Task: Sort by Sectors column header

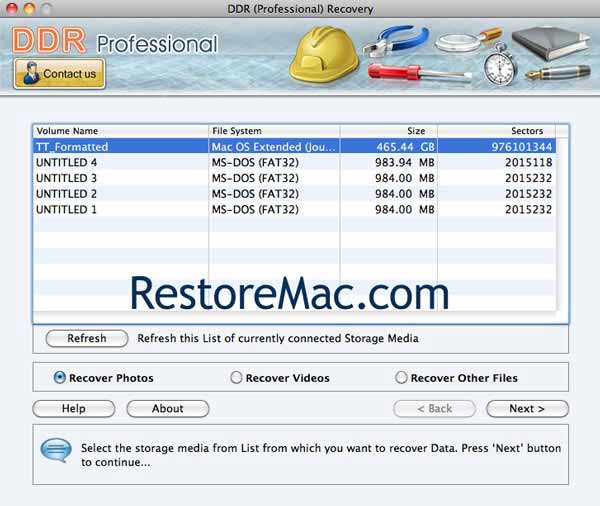Action: (x=497, y=131)
